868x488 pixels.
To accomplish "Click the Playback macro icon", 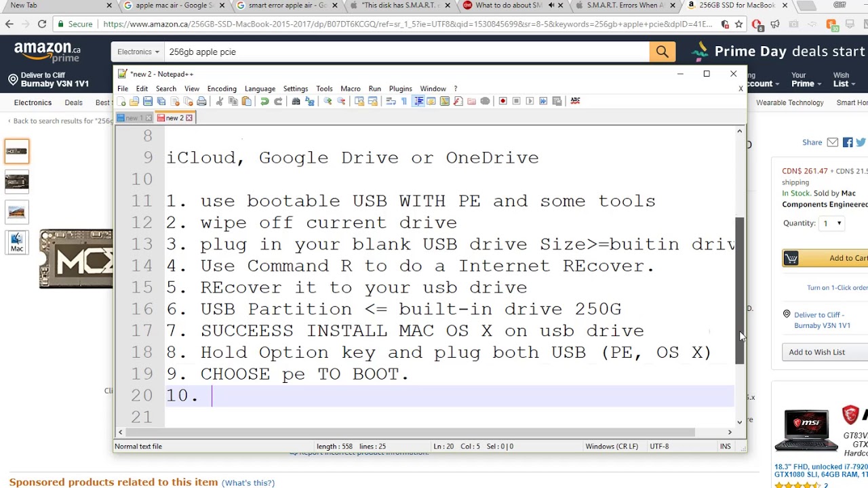I will (x=530, y=101).
